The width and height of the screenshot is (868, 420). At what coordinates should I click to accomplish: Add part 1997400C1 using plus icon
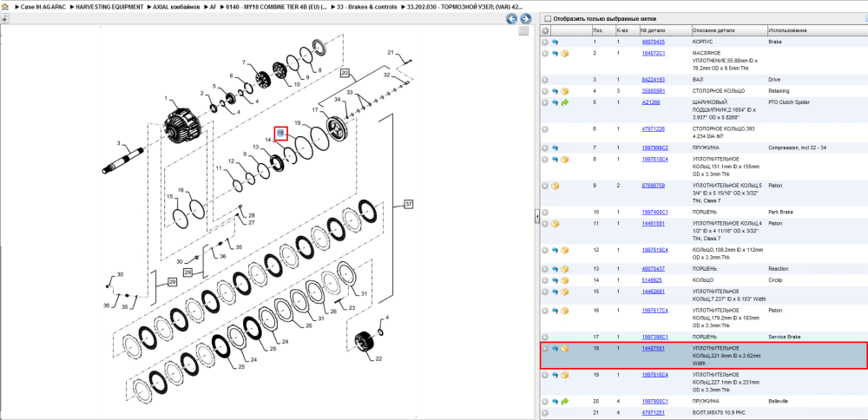545,213
